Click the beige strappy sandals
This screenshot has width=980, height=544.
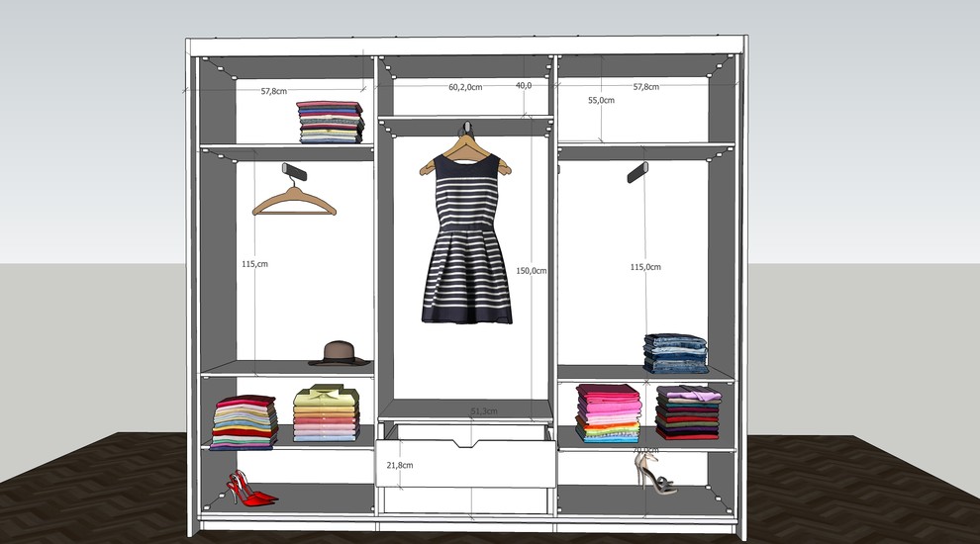coord(653,472)
